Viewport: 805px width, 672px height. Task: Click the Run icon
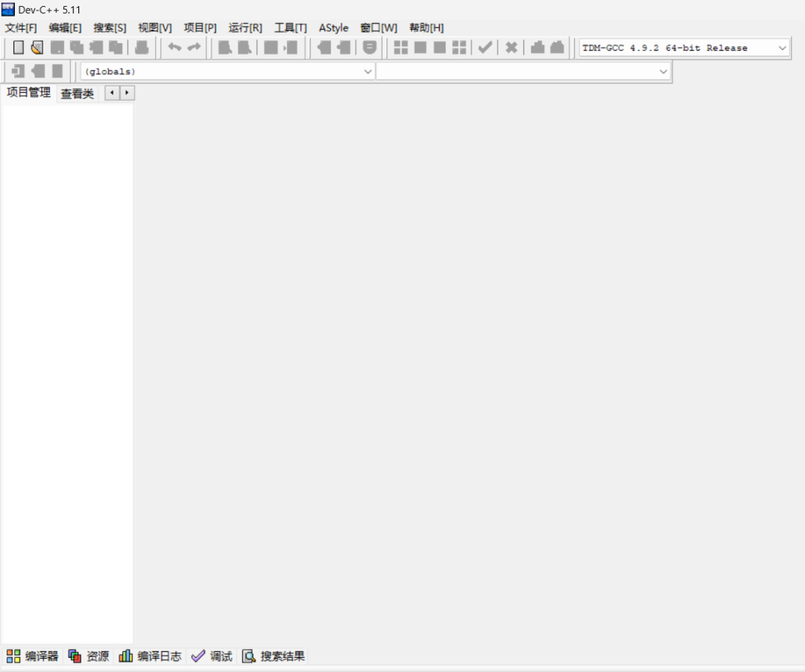coord(420,48)
